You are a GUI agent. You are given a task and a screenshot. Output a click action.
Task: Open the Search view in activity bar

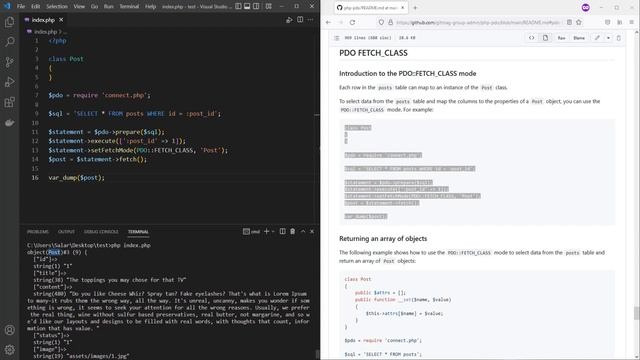coord(9,42)
